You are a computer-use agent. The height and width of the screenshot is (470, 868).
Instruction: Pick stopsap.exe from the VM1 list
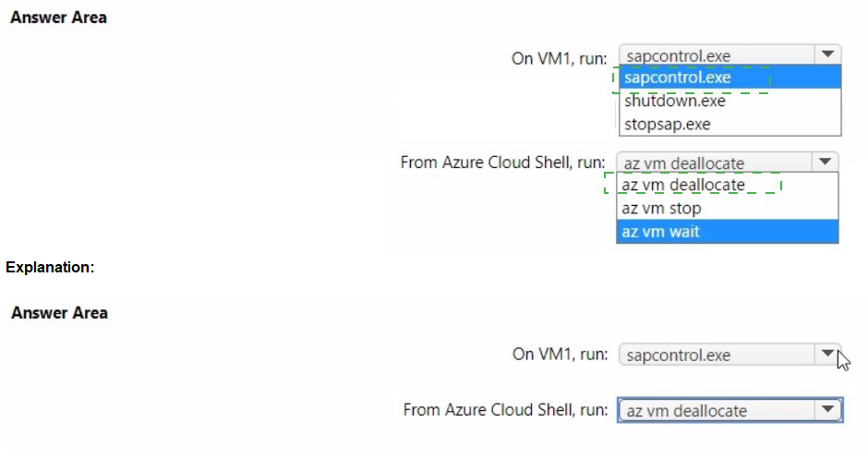click(x=667, y=124)
